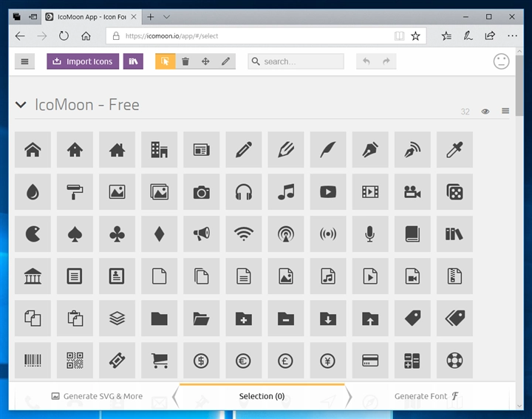
Task: Select the quill feather icon
Action: coord(328,149)
